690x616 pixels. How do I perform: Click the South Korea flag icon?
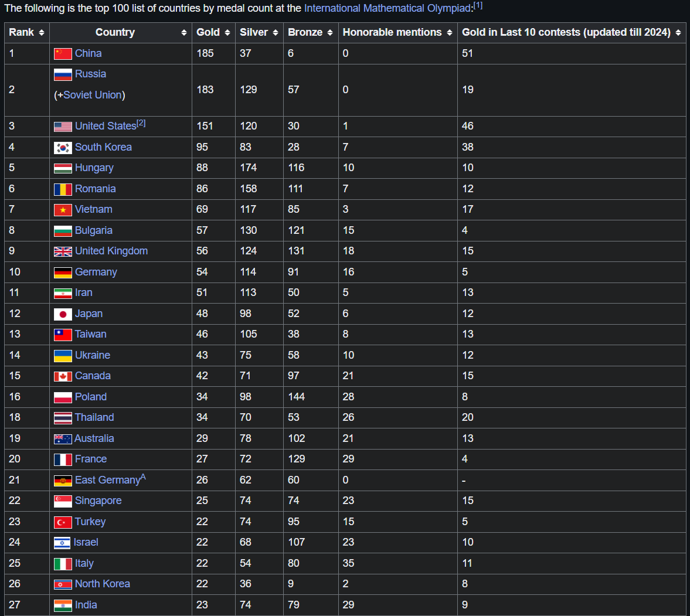(63, 148)
